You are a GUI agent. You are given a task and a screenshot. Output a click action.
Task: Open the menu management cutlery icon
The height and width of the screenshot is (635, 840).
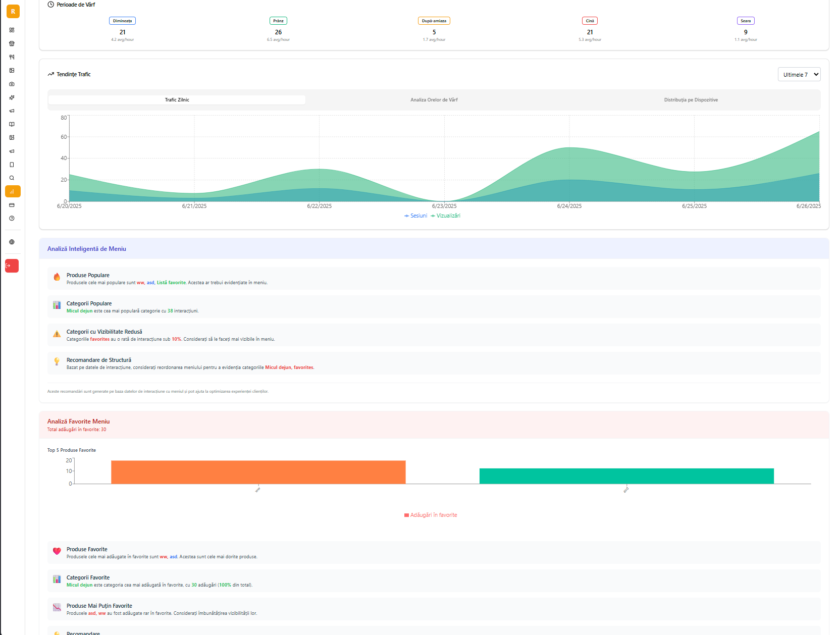click(12, 57)
